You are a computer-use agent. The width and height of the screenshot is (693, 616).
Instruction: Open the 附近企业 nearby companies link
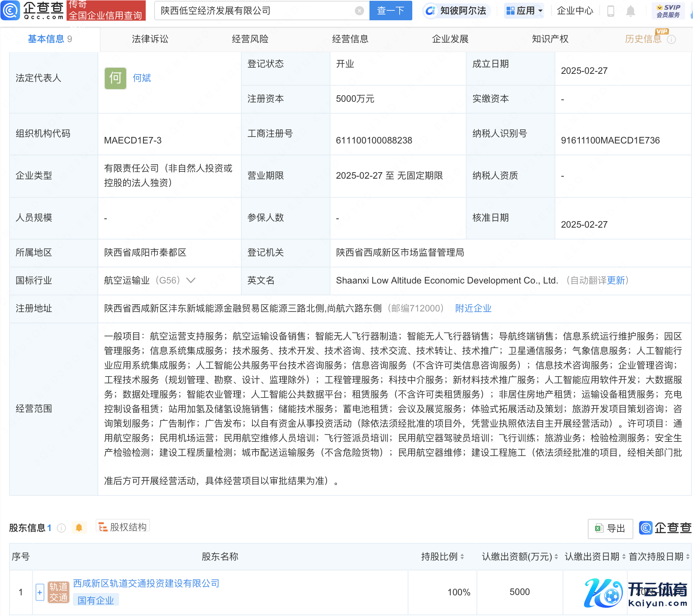(x=473, y=308)
